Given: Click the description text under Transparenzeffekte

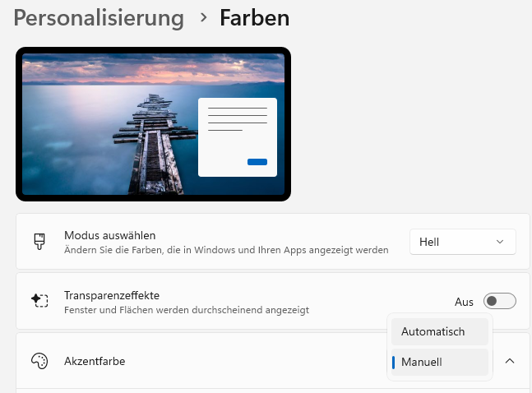Looking at the screenshot, I should pyautogui.click(x=187, y=310).
